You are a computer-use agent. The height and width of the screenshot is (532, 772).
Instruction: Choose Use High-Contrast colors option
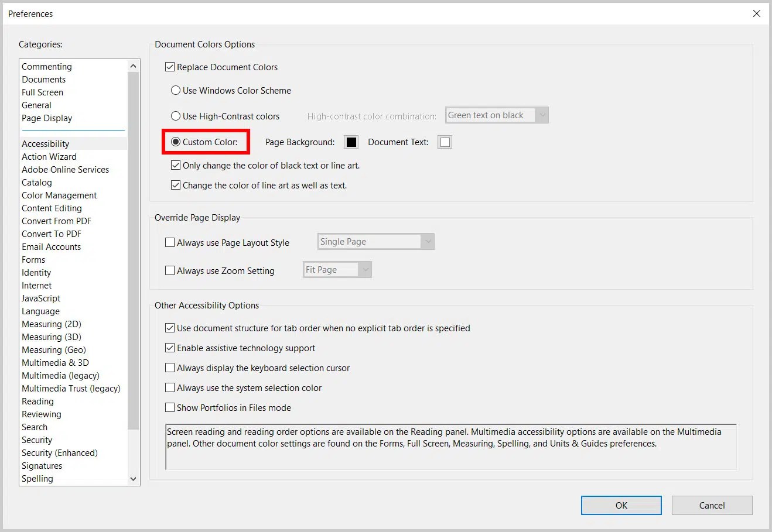point(175,116)
